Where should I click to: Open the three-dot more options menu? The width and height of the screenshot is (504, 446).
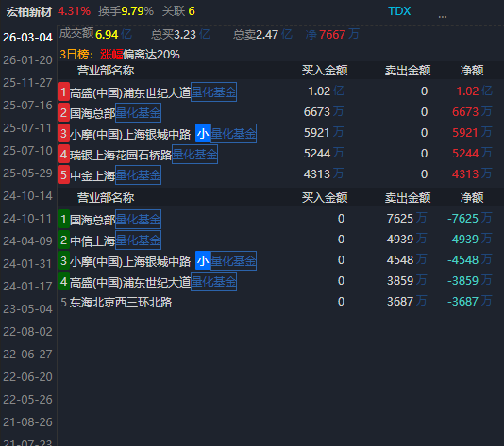[x=443, y=16]
